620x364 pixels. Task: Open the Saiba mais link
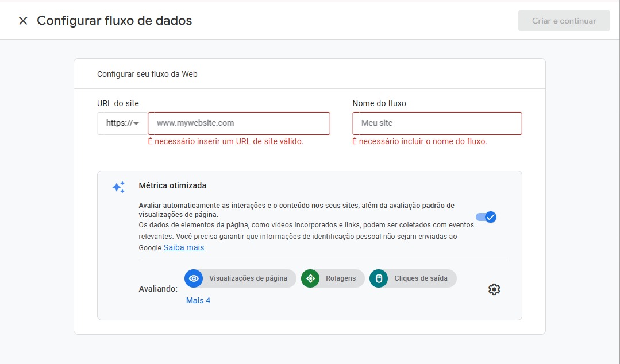[184, 248]
